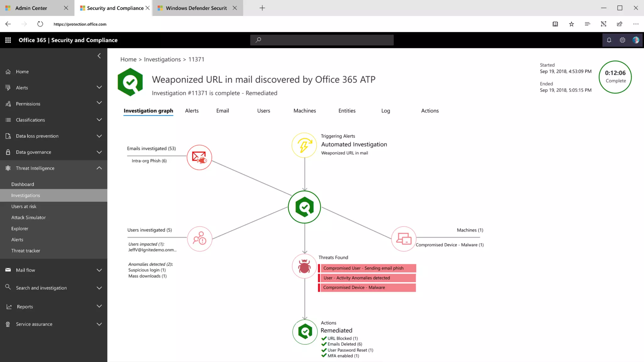Viewport: 644px width, 362px height.
Task: Click the Machines compromised device icon
Action: pos(403,239)
